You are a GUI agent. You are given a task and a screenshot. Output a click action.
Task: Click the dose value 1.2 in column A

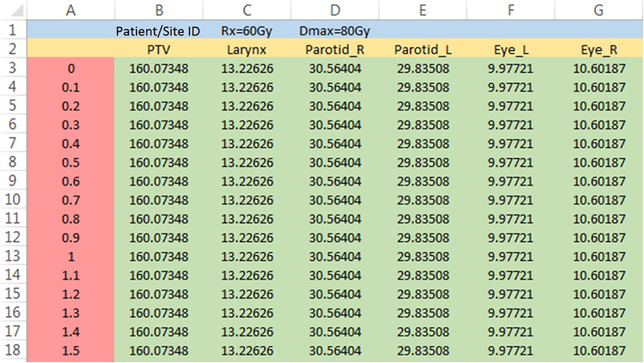pyautogui.click(x=71, y=294)
